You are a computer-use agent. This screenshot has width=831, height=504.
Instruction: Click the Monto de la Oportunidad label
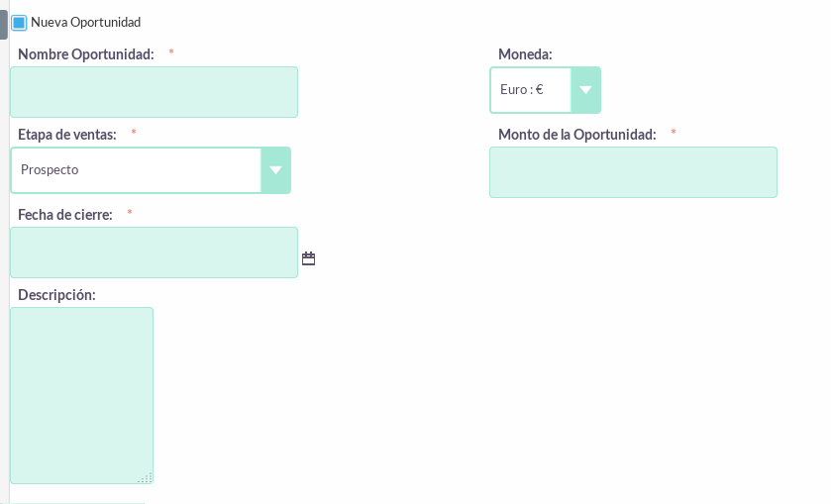click(577, 135)
